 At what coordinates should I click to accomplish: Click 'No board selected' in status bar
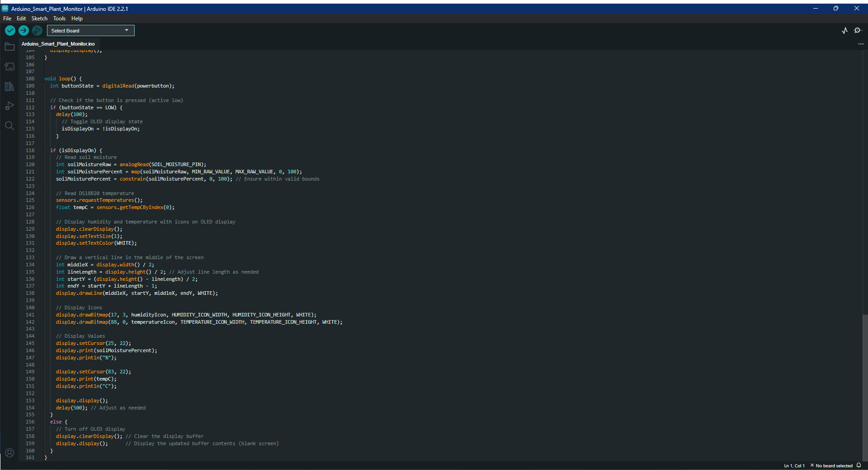[831, 465]
